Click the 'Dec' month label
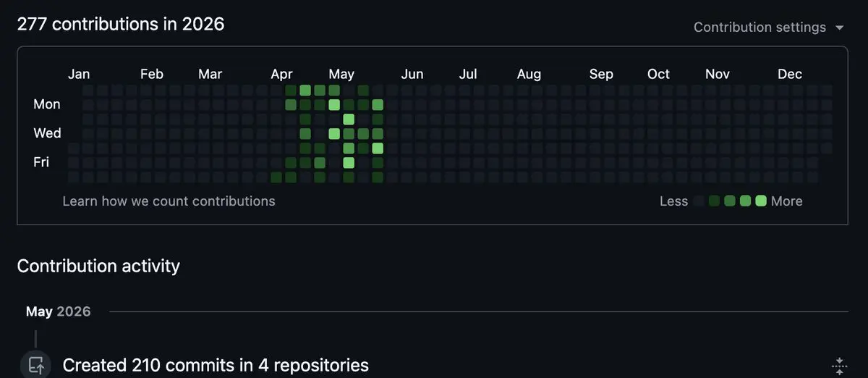 [790, 74]
